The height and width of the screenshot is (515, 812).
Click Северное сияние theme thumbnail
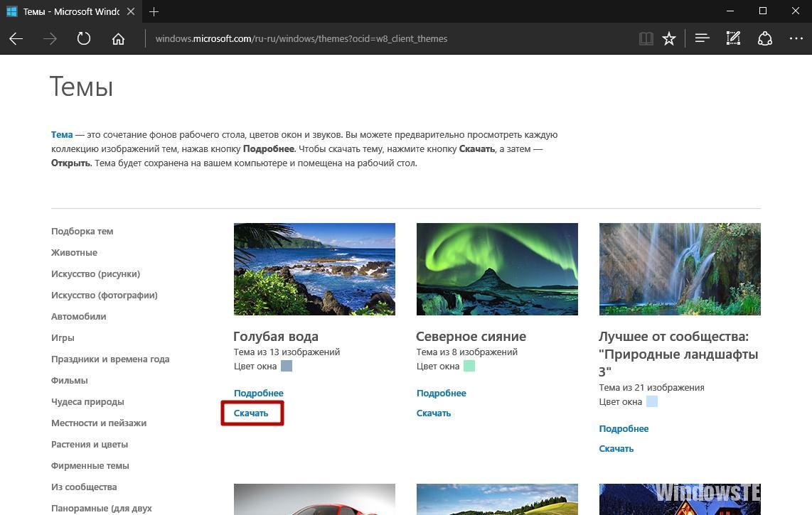click(497, 269)
